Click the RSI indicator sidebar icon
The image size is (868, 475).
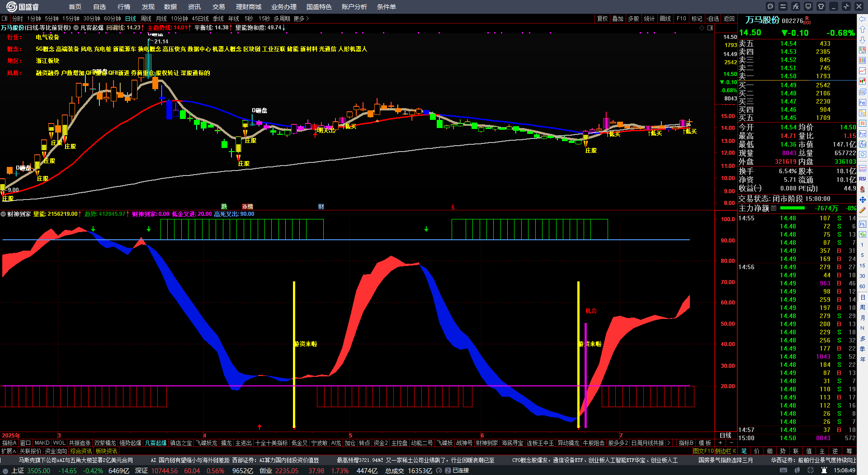[863, 179]
